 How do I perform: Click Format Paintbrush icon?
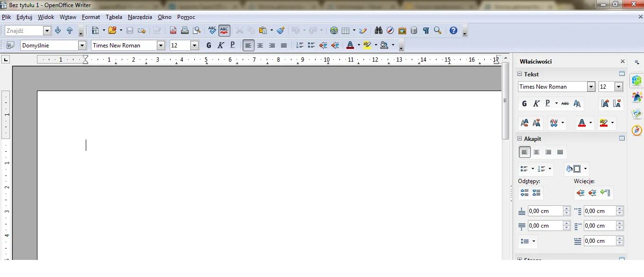[x=281, y=30]
